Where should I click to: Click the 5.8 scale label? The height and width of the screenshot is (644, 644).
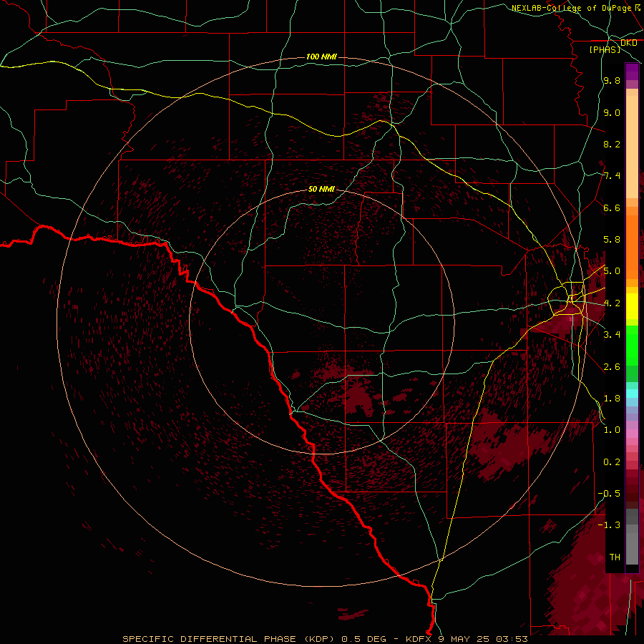point(612,240)
